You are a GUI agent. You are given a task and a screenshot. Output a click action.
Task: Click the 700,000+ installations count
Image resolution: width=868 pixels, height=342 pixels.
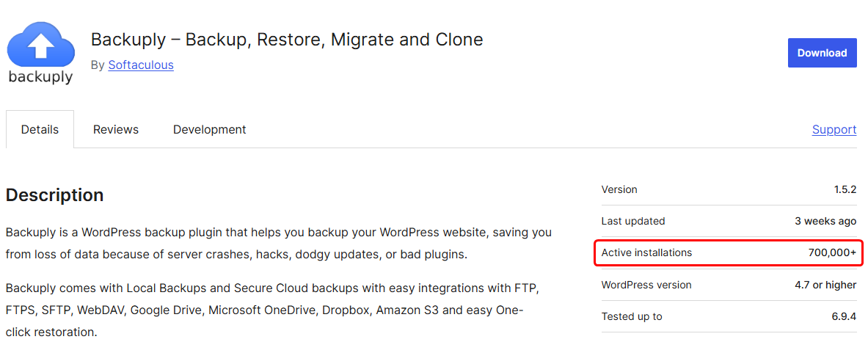(x=832, y=252)
